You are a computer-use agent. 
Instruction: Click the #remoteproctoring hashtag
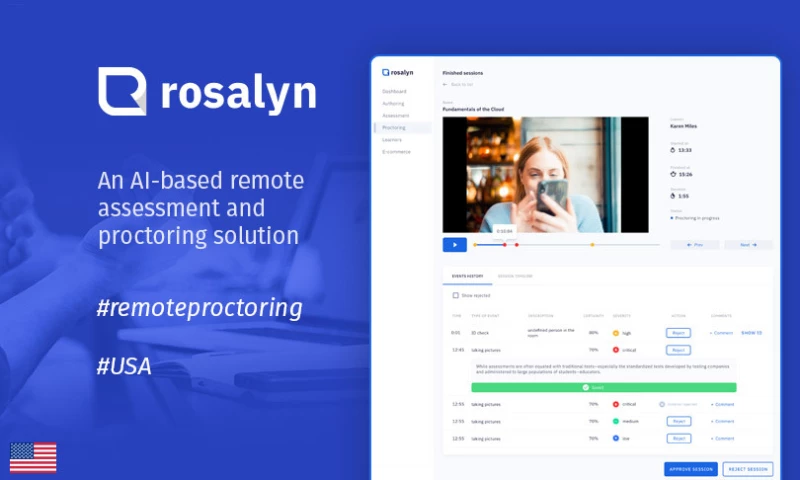tap(199, 309)
